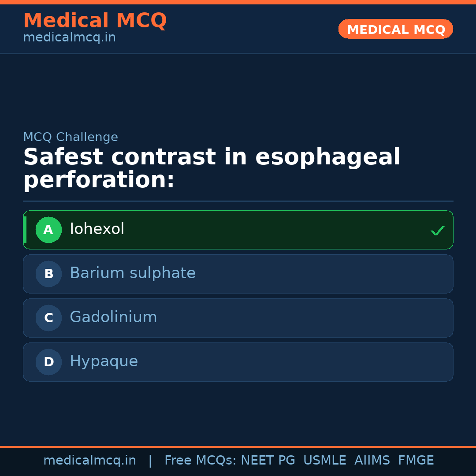The height and width of the screenshot is (476, 476).
Task: Click the green A option circle
Action: pos(48,230)
